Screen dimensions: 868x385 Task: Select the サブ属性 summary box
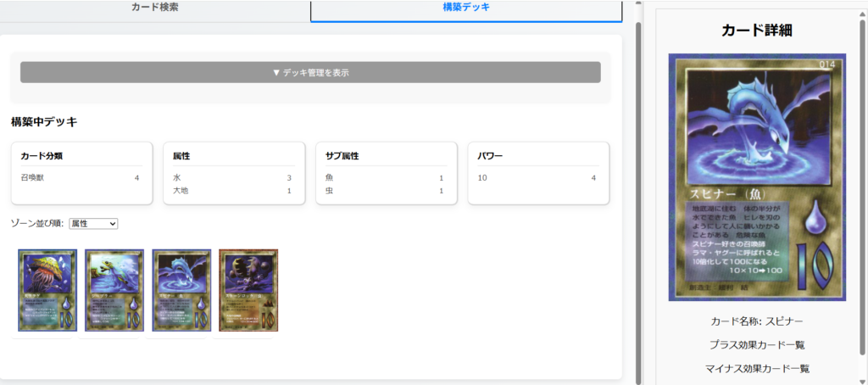(x=386, y=172)
